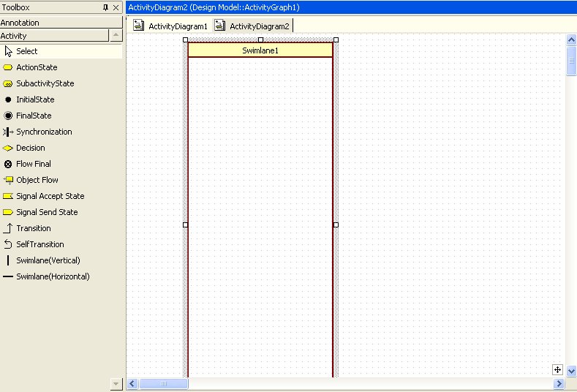Pin the Toolbox panel
Viewport: 577px width, 392px height.
pyautogui.click(x=105, y=7)
